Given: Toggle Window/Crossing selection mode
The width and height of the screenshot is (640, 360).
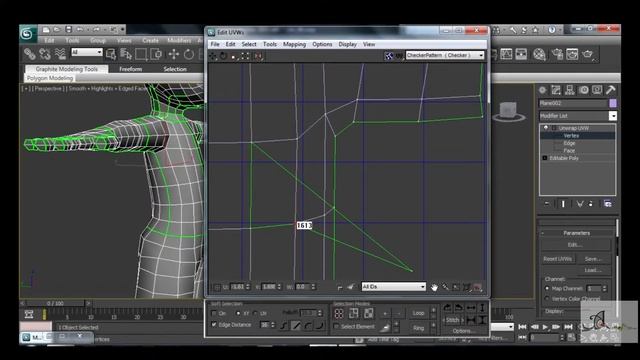Looking at the screenshot, I should point(156,54).
